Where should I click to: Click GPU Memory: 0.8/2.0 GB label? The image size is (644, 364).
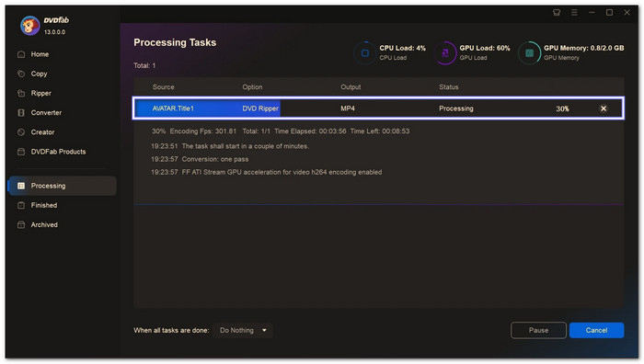tap(583, 48)
